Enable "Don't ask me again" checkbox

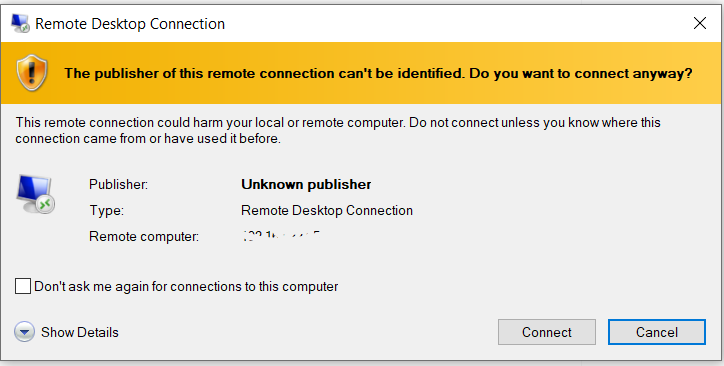coord(23,286)
